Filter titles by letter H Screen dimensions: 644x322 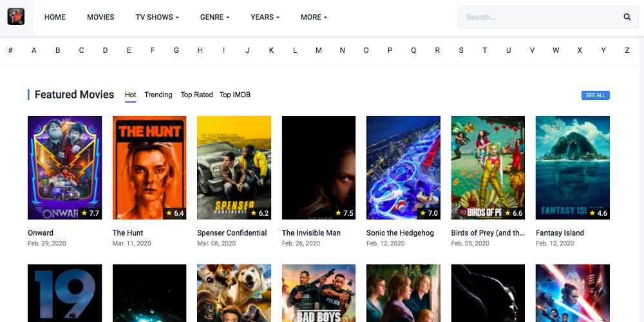pos(200,50)
